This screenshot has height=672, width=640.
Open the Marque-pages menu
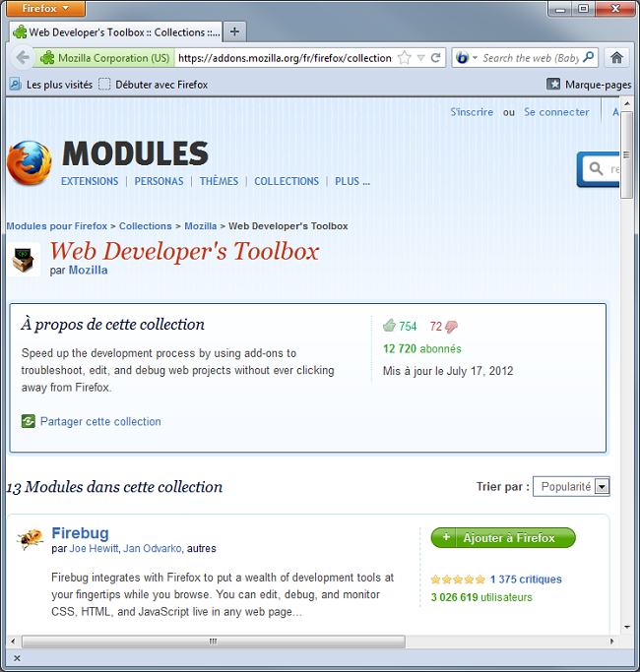coord(589,85)
